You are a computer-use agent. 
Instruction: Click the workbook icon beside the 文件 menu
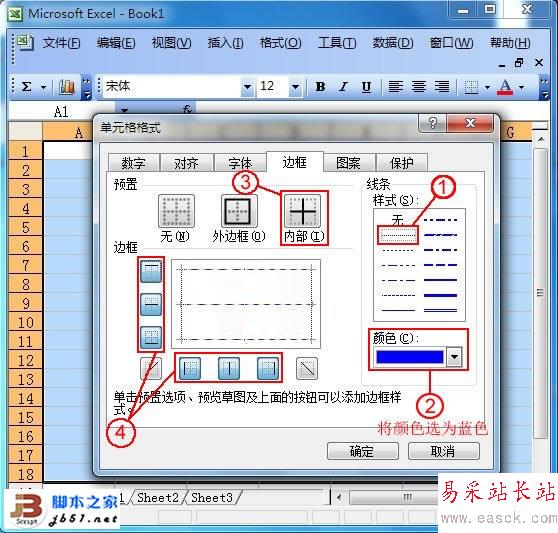coord(25,43)
